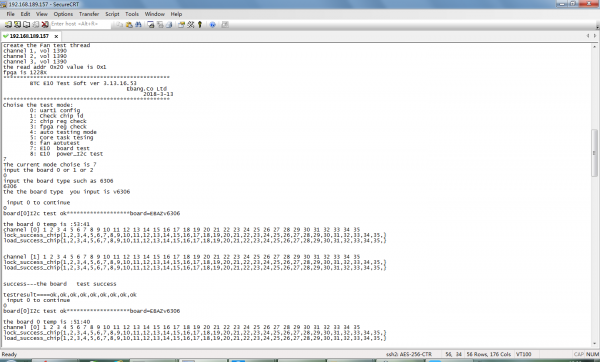Screen dimensions: 600x362
Task: Open Find using the binoculars icon
Action: (138, 24)
